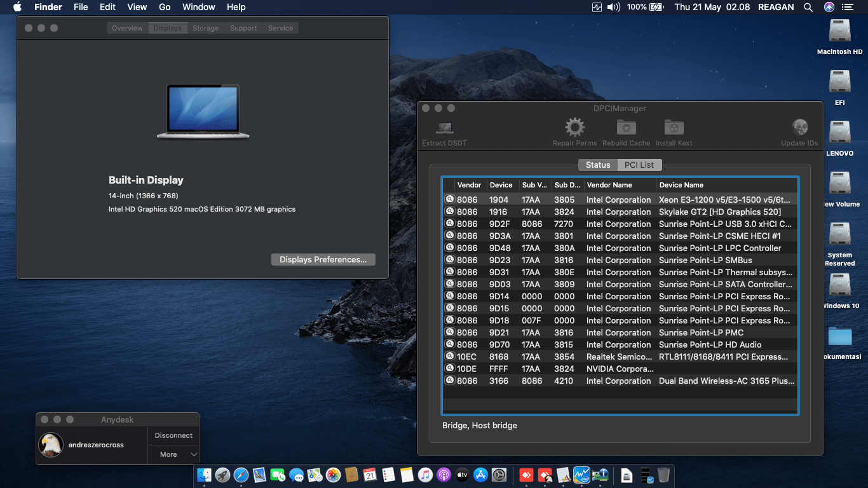Image resolution: width=868 pixels, height=488 pixels.
Task: Click the Displays Preferences... button
Action: [x=323, y=259]
